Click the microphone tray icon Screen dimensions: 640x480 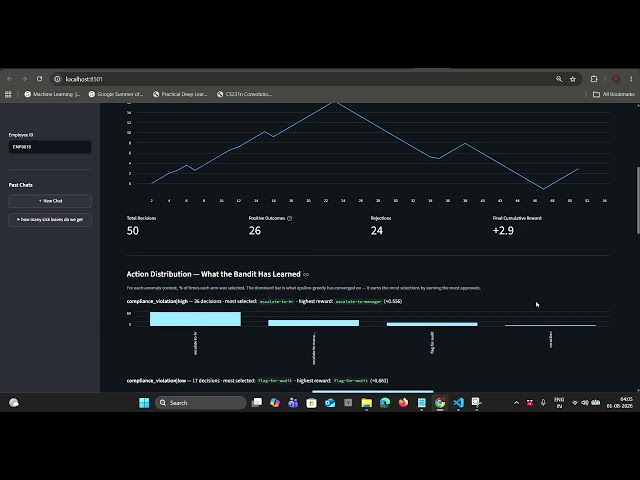pyautogui.click(x=543, y=403)
